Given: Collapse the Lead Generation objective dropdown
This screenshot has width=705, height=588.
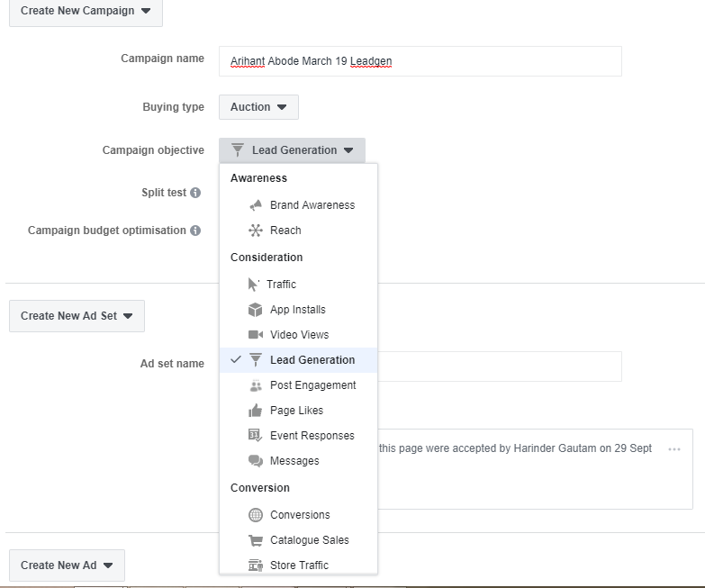Looking at the screenshot, I should tap(293, 150).
